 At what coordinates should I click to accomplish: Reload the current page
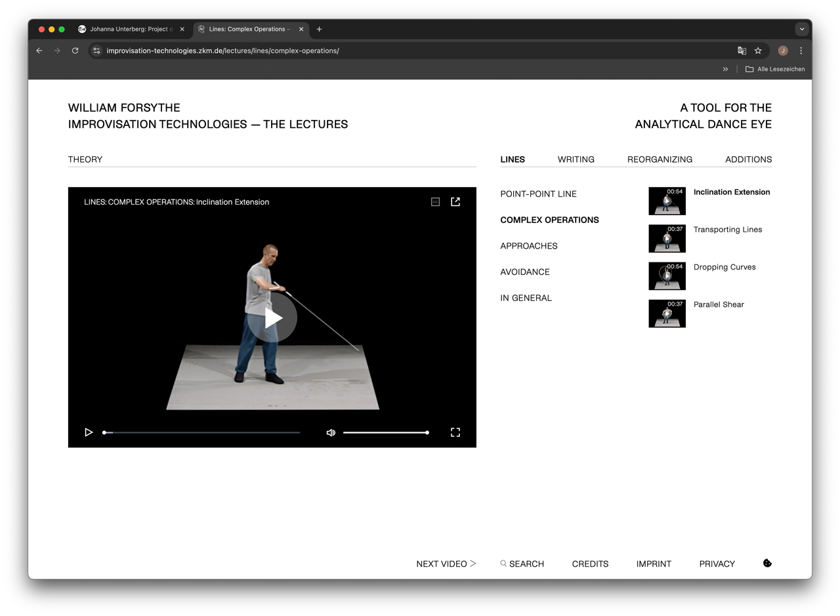(x=75, y=51)
